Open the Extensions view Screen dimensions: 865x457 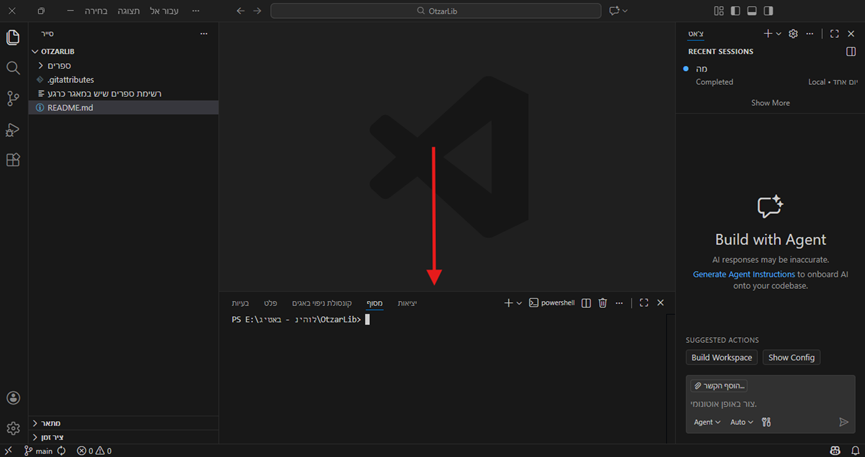point(13,160)
